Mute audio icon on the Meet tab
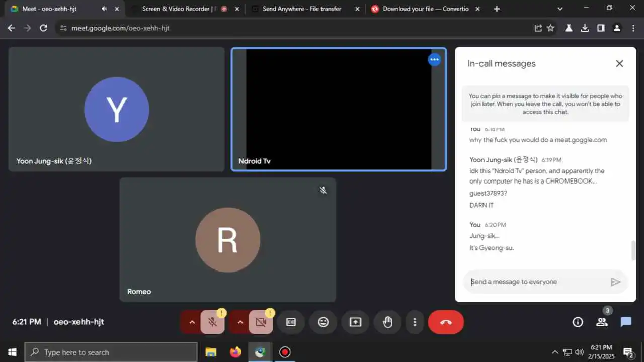This screenshot has width=644, height=362. [104, 9]
